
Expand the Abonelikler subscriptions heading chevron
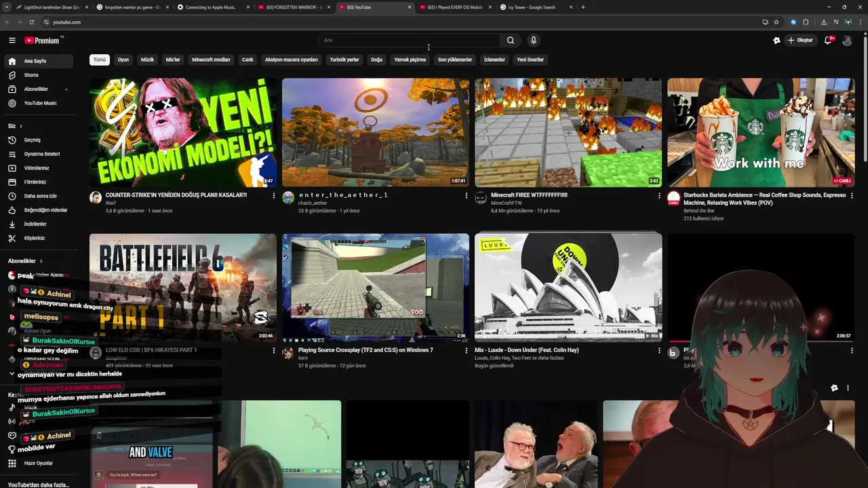pos(41,261)
